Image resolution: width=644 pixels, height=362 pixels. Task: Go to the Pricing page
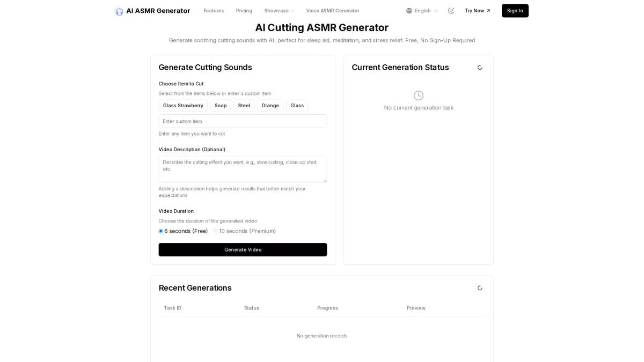[244, 11]
